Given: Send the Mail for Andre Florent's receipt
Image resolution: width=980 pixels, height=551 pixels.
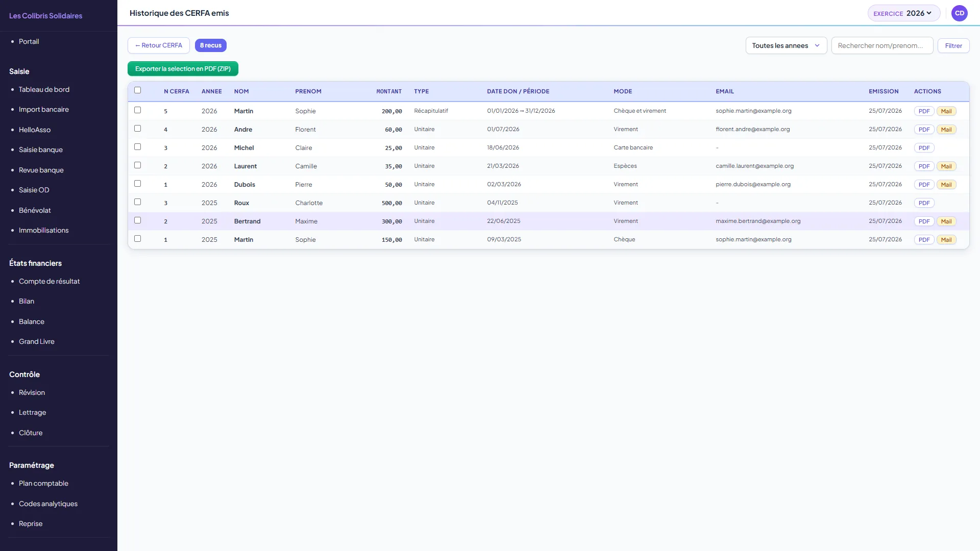Looking at the screenshot, I should (x=946, y=130).
